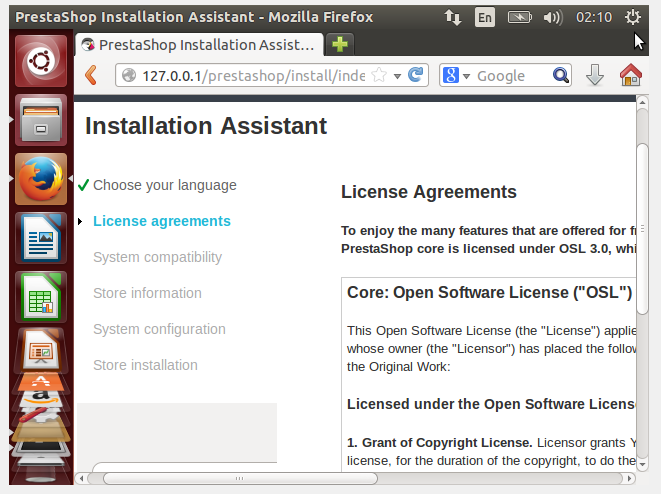
Task: Show the clock menu at 02:10
Action: pos(594,17)
